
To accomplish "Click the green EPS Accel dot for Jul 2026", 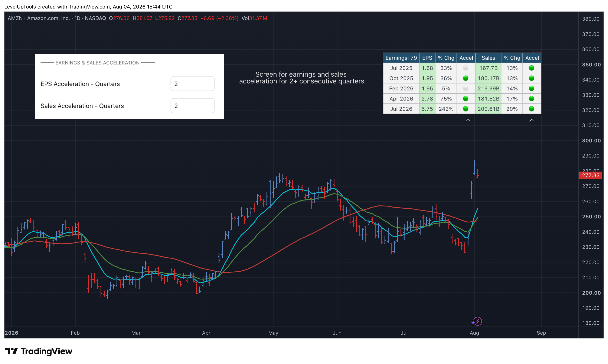I will pyautogui.click(x=465, y=109).
